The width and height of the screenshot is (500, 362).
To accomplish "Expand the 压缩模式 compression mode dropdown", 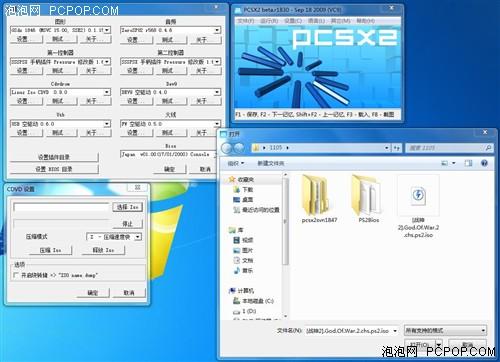I will (138, 237).
